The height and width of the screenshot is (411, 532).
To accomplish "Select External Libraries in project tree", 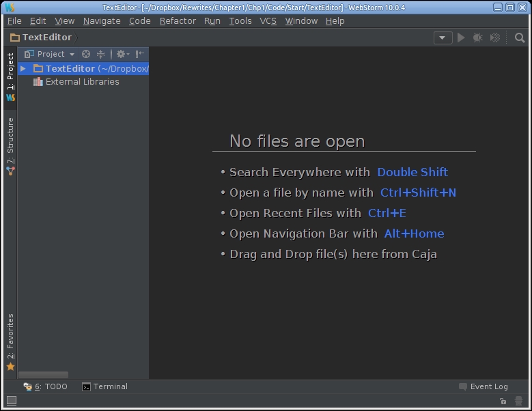I will 82,82.
